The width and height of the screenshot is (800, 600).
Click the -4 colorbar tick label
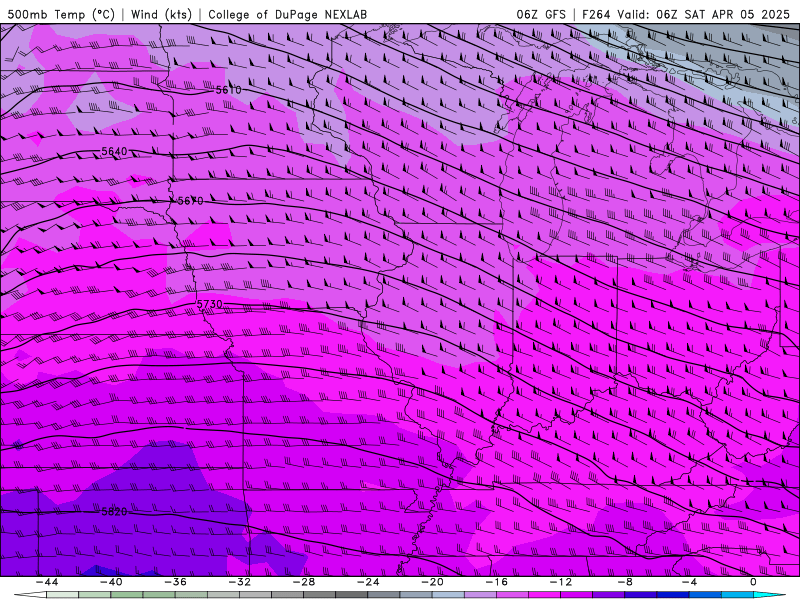tap(690, 582)
